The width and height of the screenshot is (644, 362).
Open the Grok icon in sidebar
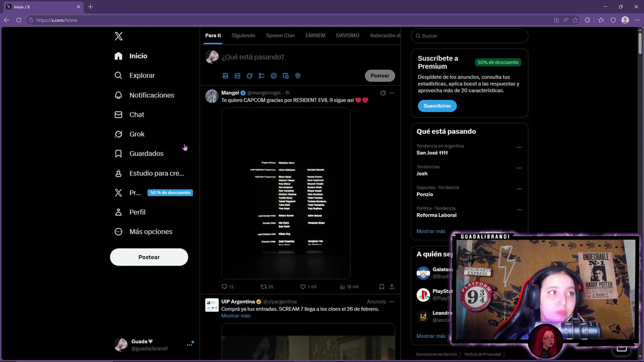coord(118,134)
